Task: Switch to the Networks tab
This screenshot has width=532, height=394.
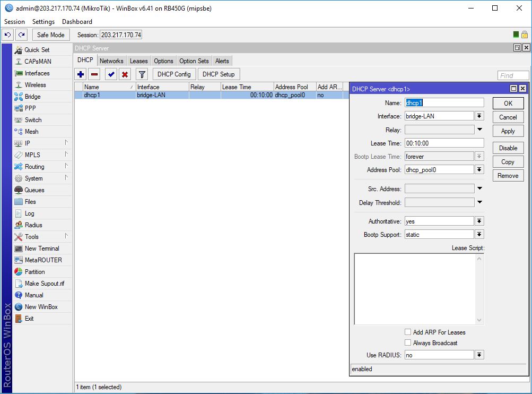Action: [x=111, y=61]
